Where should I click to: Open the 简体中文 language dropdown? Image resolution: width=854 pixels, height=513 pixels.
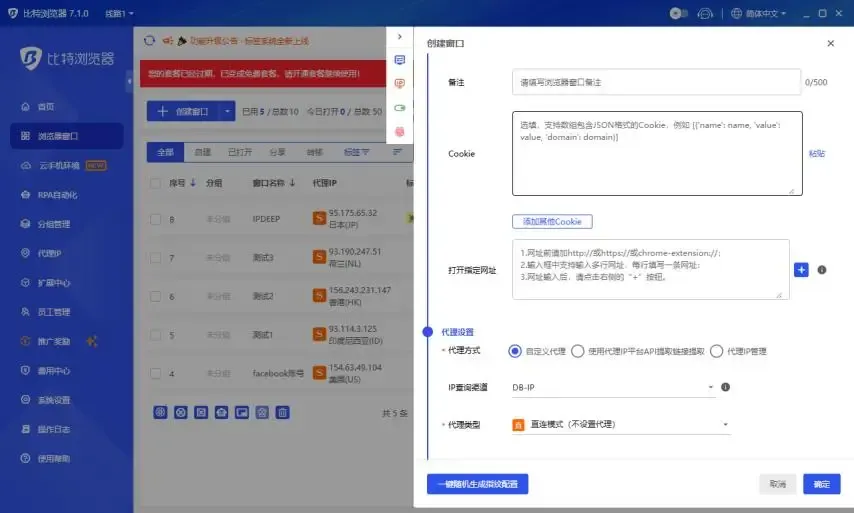click(759, 13)
